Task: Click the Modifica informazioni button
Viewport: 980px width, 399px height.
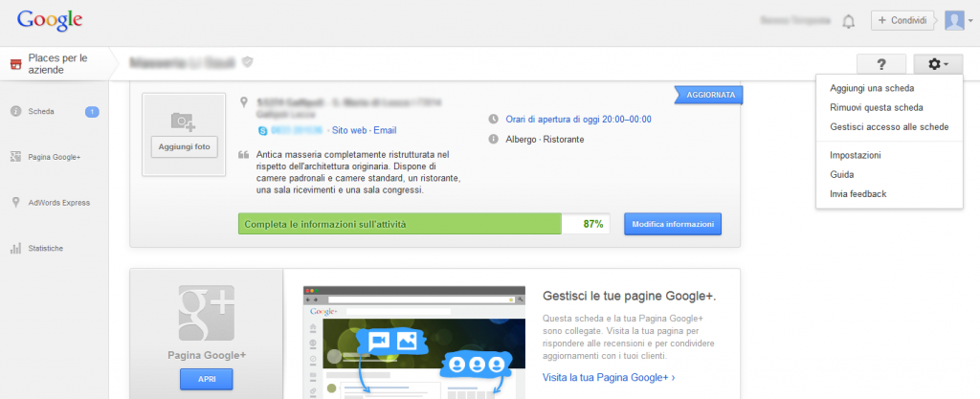Action: [x=673, y=224]
